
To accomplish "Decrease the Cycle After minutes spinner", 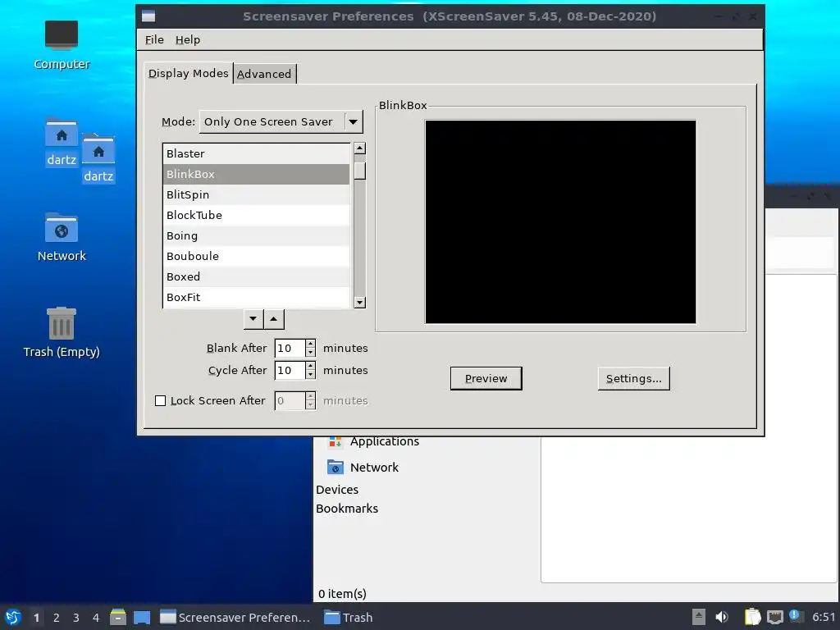I will point(311,374).
